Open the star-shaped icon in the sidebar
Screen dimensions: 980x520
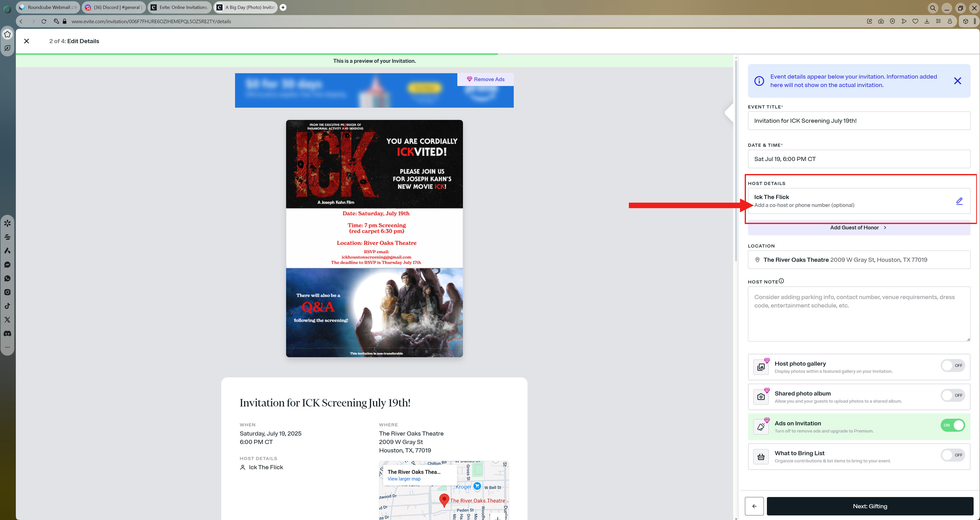[x=7, y=34]
